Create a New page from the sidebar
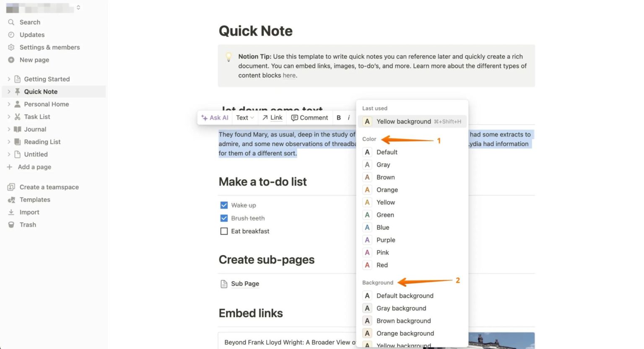644x349 pixels. pos(34,60)
